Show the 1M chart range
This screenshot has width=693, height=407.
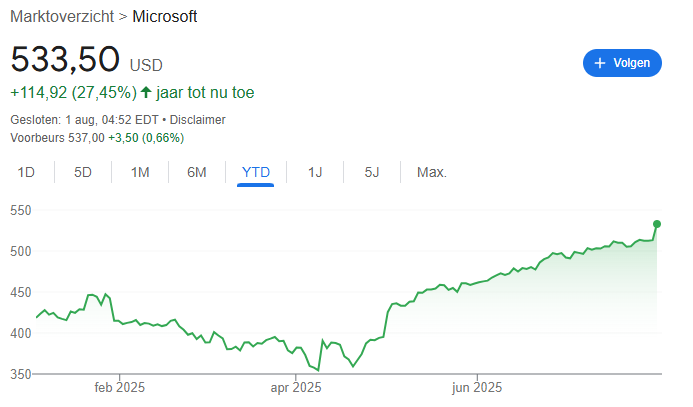pos(140,172)
